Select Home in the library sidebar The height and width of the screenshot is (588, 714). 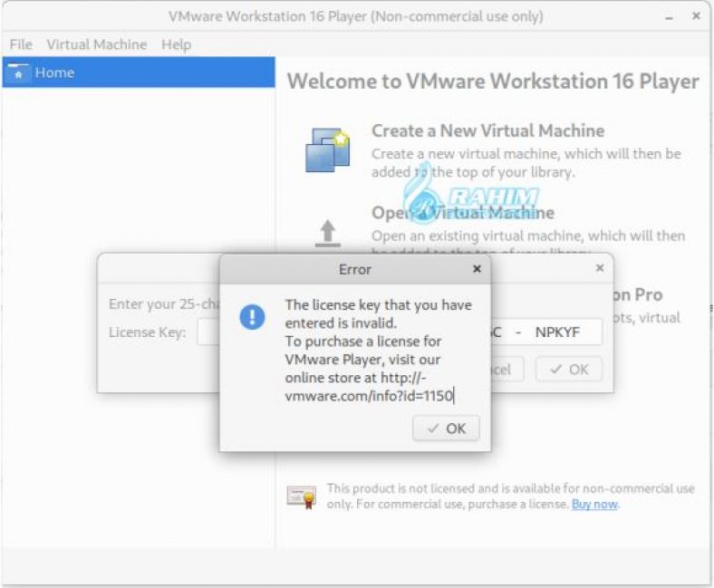pos(139,72)
